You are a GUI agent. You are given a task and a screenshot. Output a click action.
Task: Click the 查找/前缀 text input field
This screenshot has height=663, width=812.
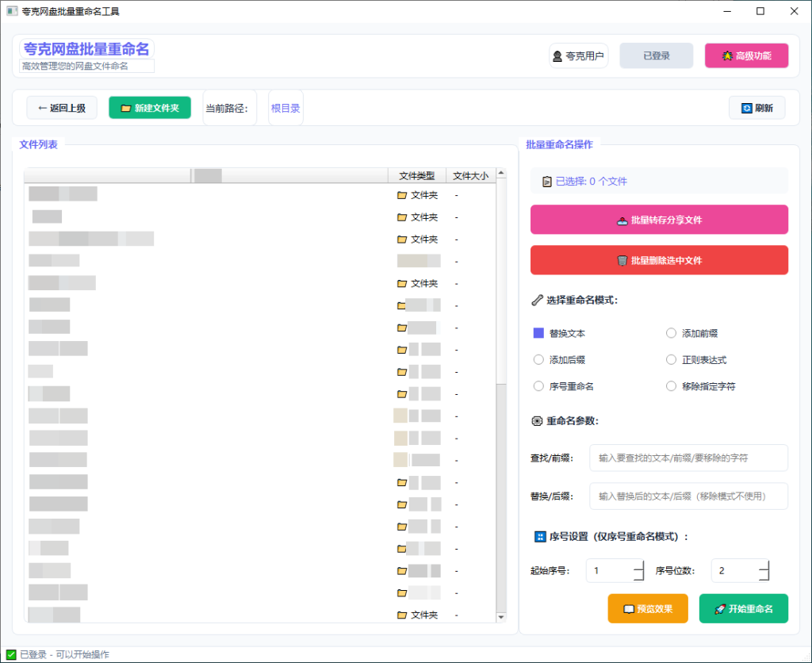tap(688, 458)
